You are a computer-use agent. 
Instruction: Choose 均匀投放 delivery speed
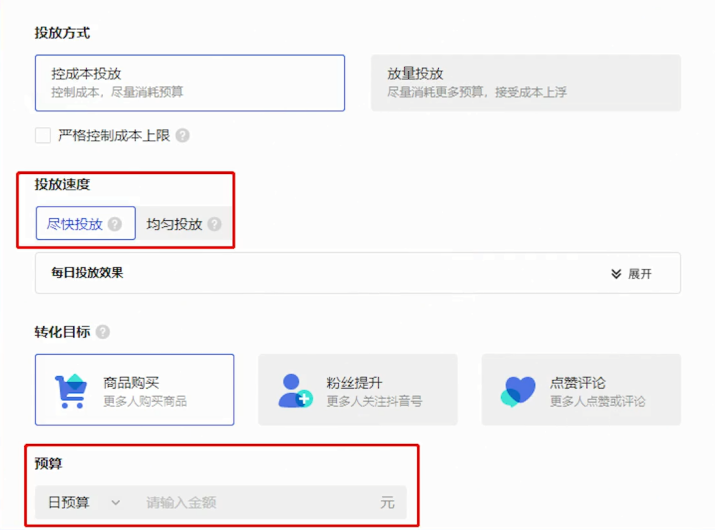(x=183, y=223)
